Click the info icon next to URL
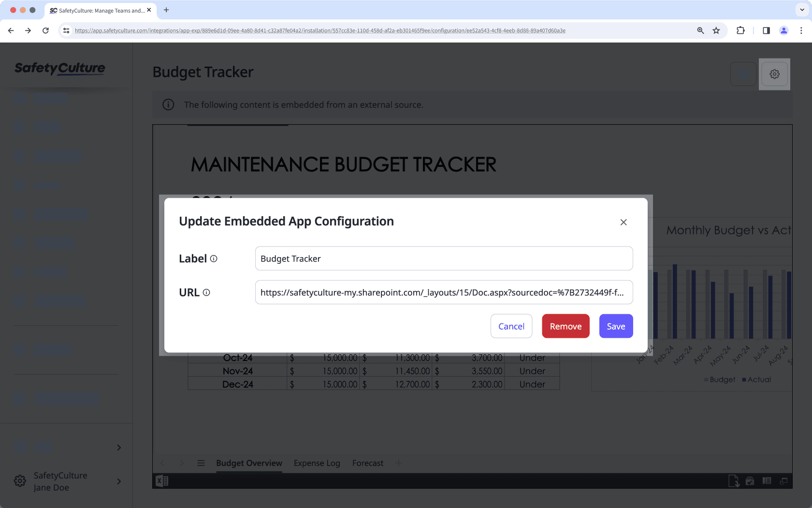Screen dimensions: 812x508 coord(207,292)
